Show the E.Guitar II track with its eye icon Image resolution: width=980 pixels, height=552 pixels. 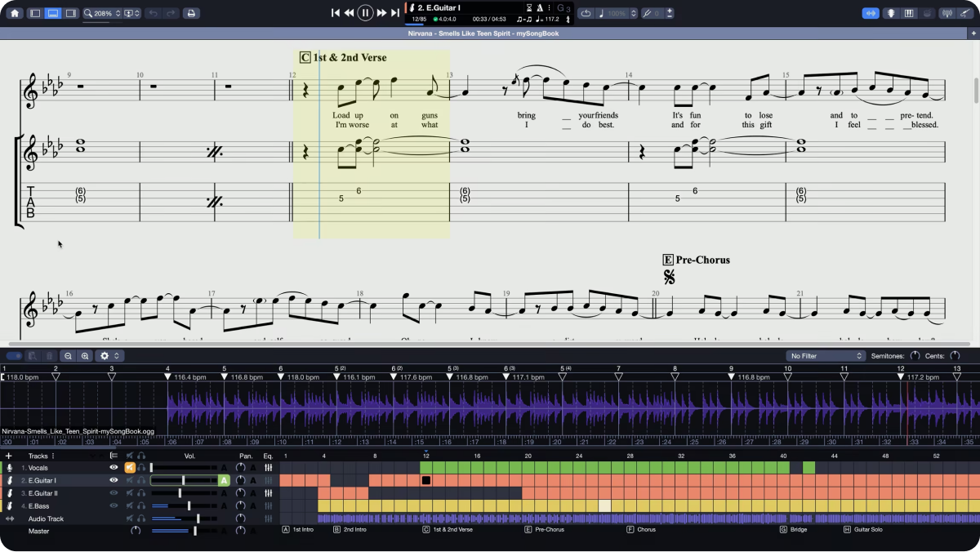(x=114, y=493)
